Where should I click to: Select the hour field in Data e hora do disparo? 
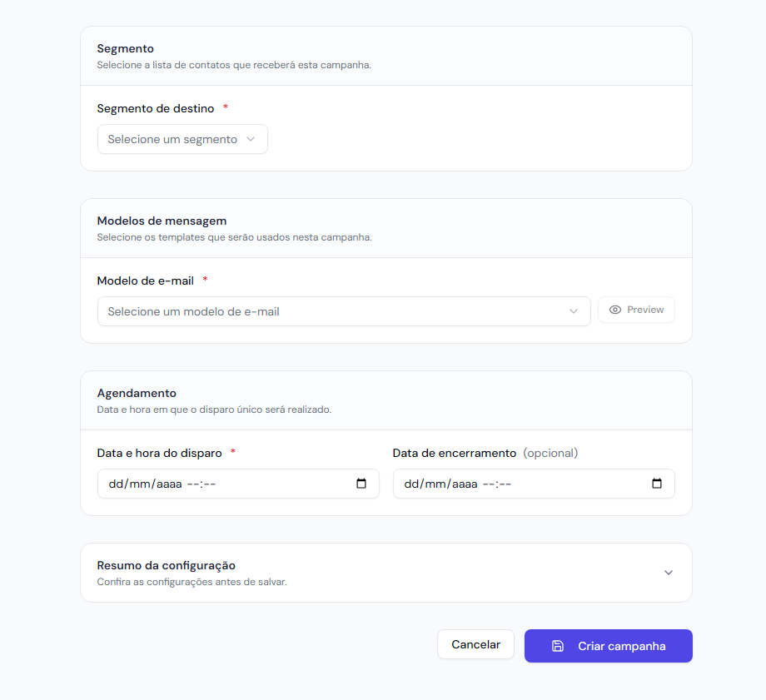192,484
